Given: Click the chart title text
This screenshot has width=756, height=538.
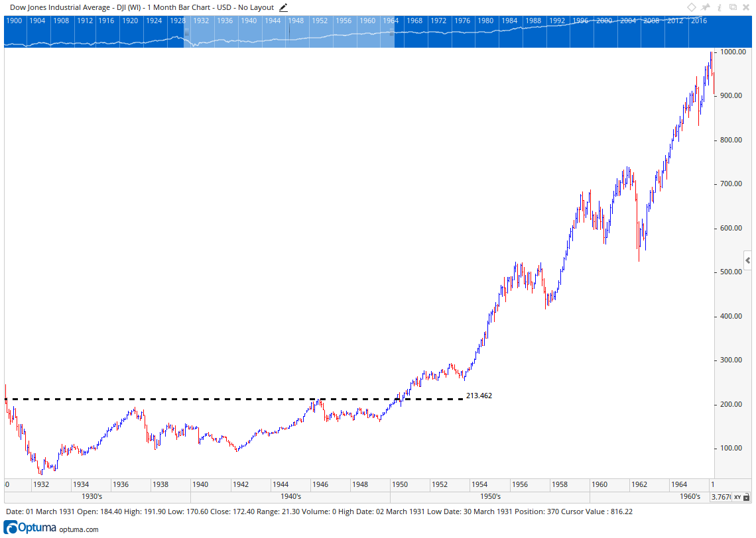Looking at the screenshot, I should [x=141, y=7].
